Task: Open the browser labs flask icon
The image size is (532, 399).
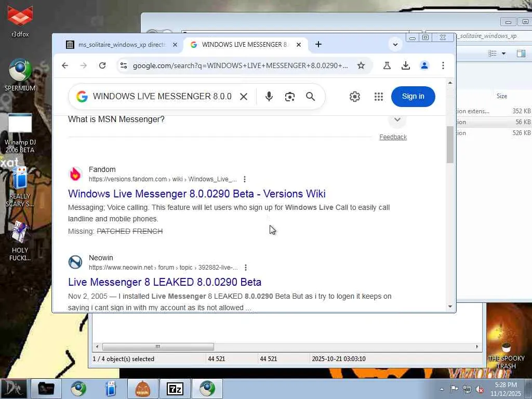Action: point(387,65)
